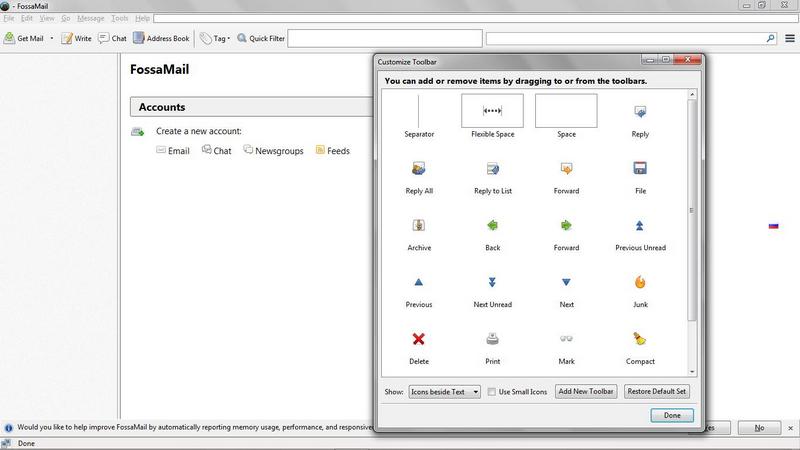Select the Space item
800x450 pixels.
[x=566, y=116]
